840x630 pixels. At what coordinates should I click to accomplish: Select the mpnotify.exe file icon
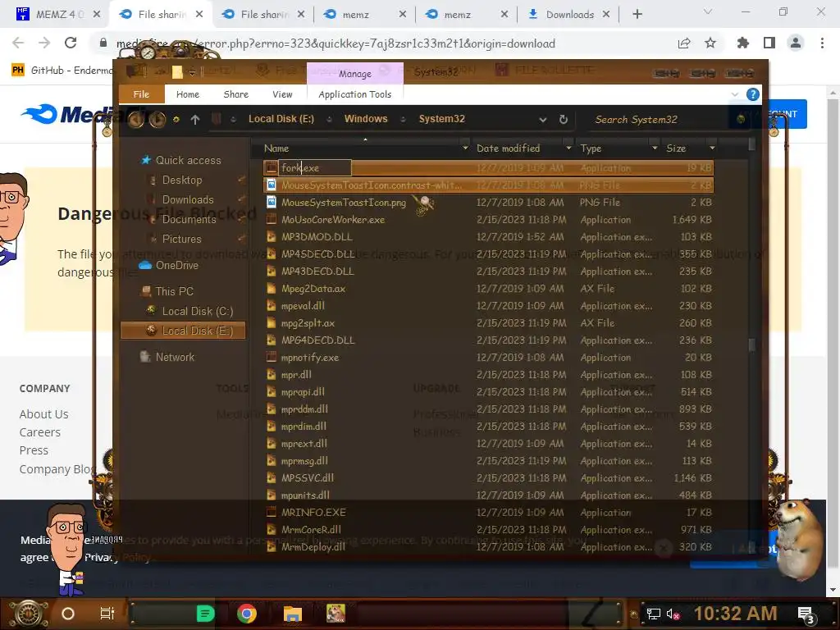(x=271, y=358)
